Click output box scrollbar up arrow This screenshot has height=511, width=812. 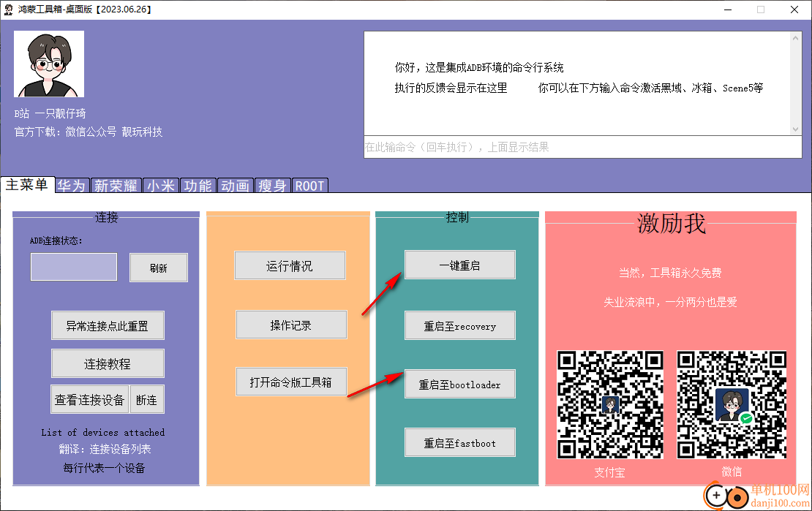point(795,38)
